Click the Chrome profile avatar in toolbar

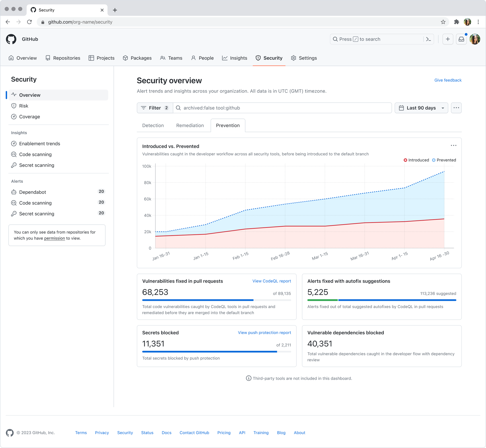click(x=467, y=22)
